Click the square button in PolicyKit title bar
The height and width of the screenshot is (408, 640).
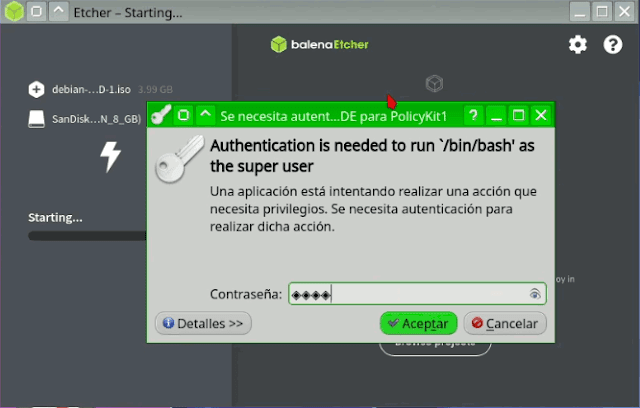coord(184,115)
